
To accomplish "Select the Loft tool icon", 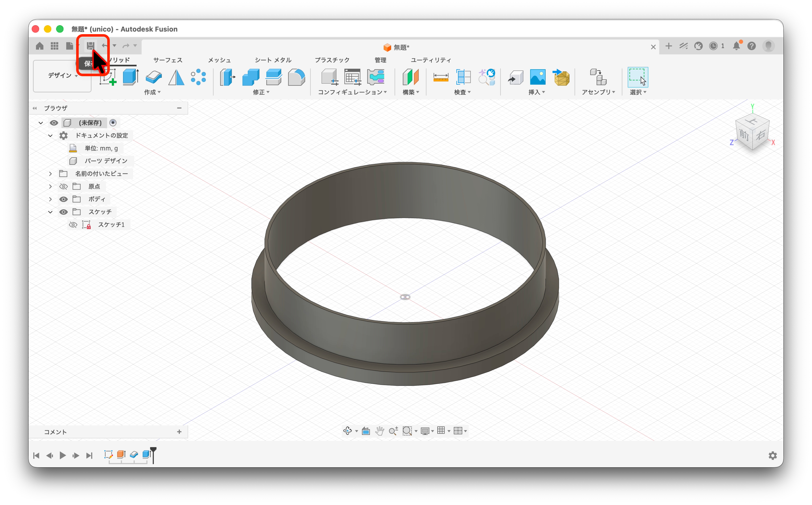I will pos(154,77).
